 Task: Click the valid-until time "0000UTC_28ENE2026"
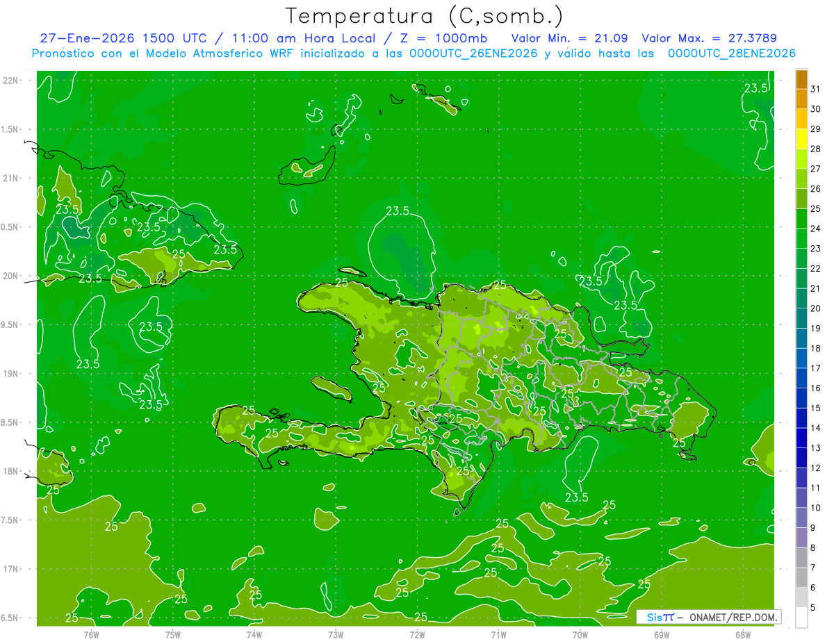tap(731, 53)
